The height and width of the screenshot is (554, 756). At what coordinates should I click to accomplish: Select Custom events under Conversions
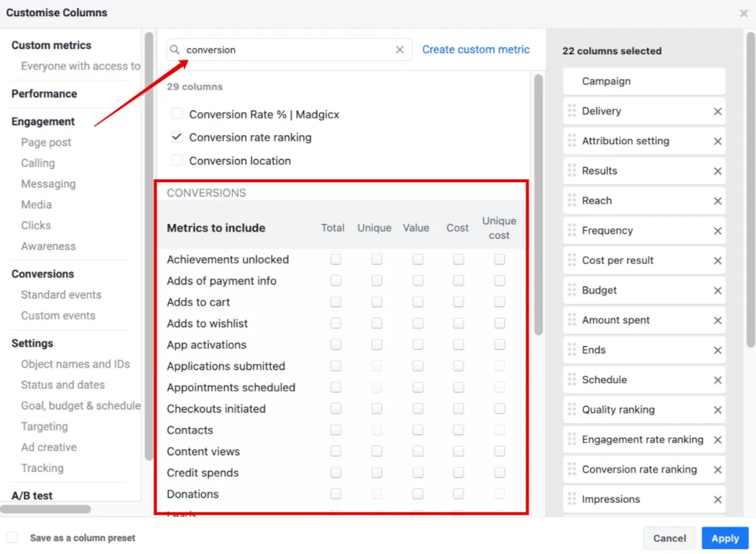pos(58,316)
